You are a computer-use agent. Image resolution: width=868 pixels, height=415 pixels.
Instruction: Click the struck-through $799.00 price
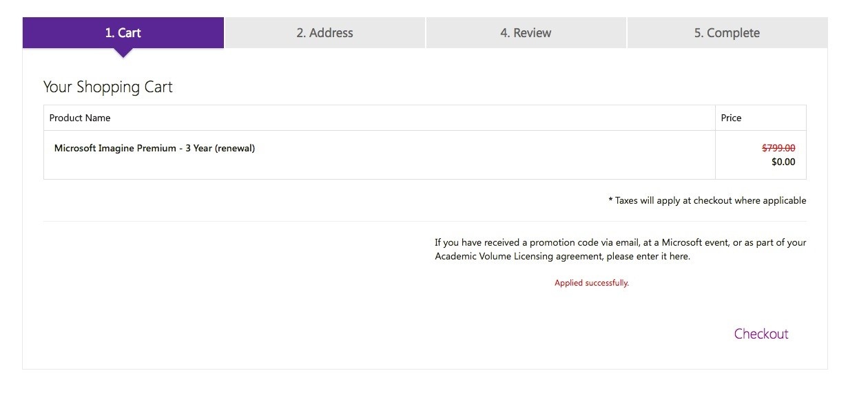[x=778, y=148]
